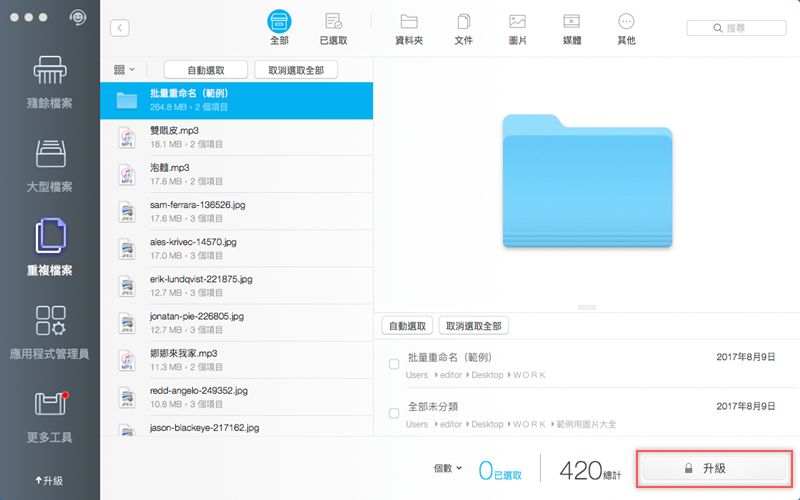
Task: Switch to the 已選取 tab
Action: coord(334,28)
